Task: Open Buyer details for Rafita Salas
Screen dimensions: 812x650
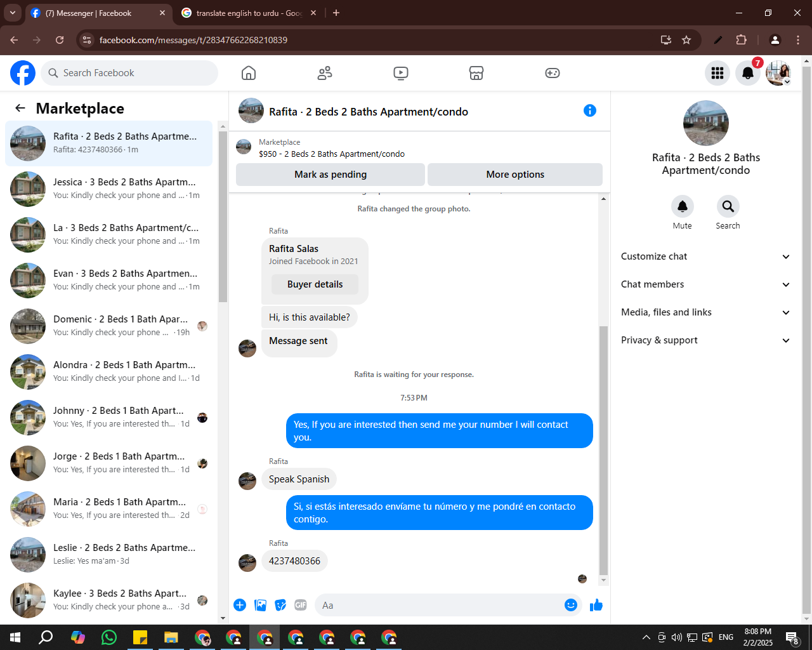Action: tap(315, 284)
